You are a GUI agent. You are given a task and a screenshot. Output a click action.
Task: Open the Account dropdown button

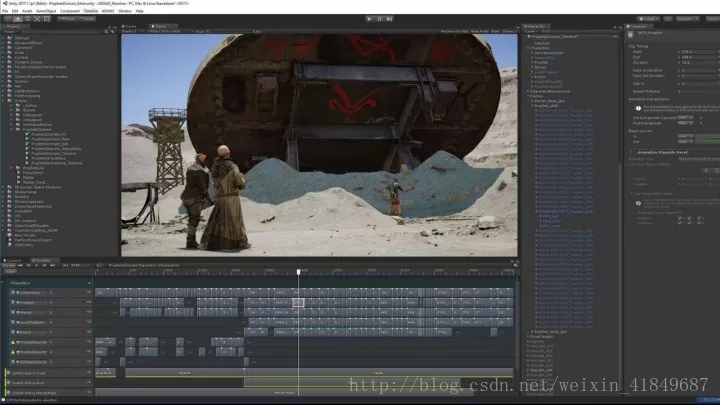pyautogui.click(x=687, y=19)
